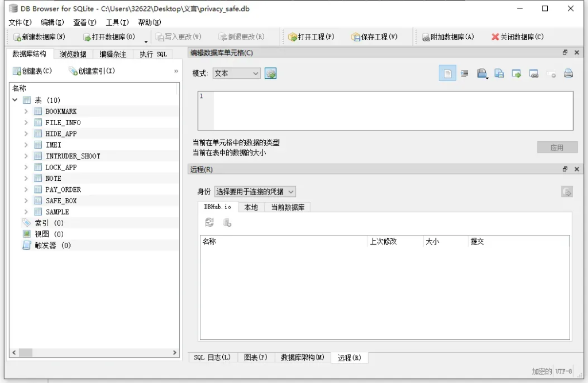This screenshot has height=383, width=588.
Task: Open the 查看(V) menu
Action: 85,22
